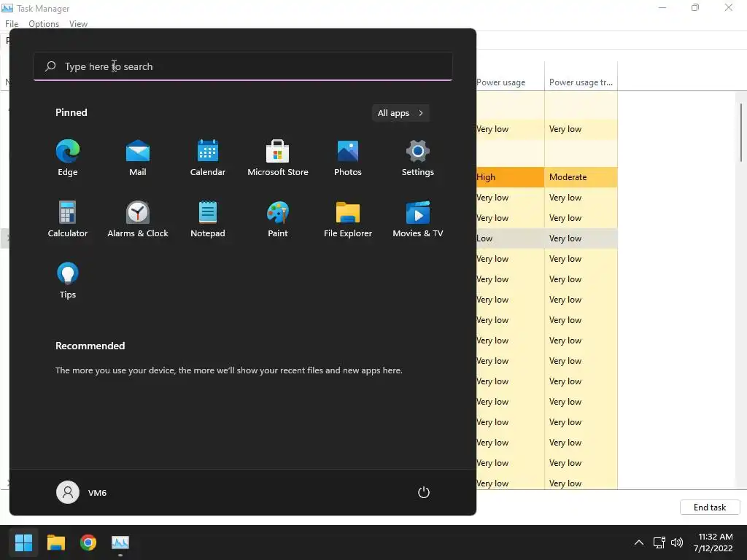
Task: Open the VM6 user account menu
Action: pos(82,492)
